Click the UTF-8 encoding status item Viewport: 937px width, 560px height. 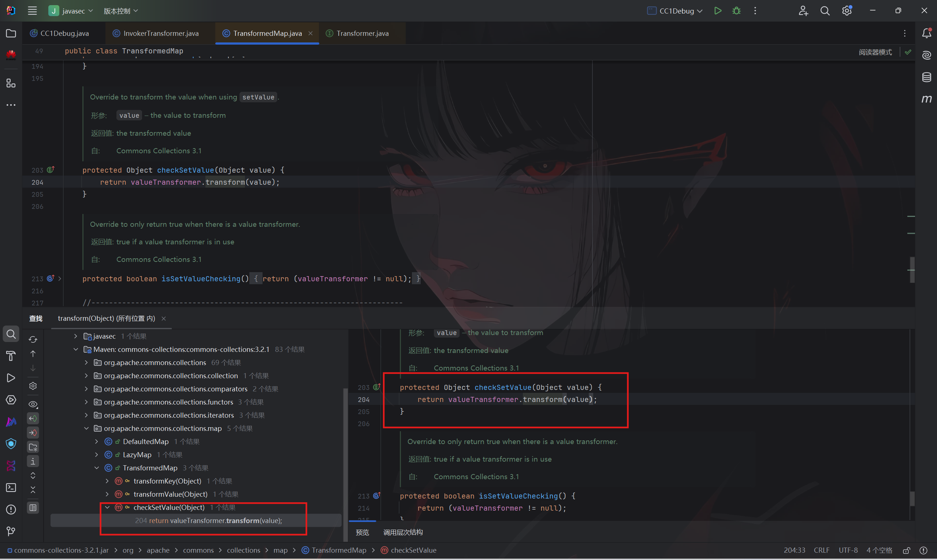click(848, 550)
